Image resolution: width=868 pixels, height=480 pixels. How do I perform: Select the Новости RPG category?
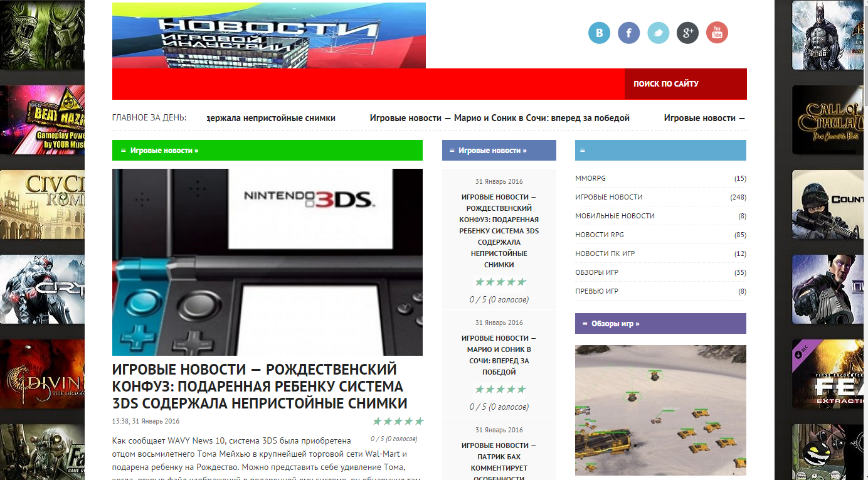(x=600, y=235)
